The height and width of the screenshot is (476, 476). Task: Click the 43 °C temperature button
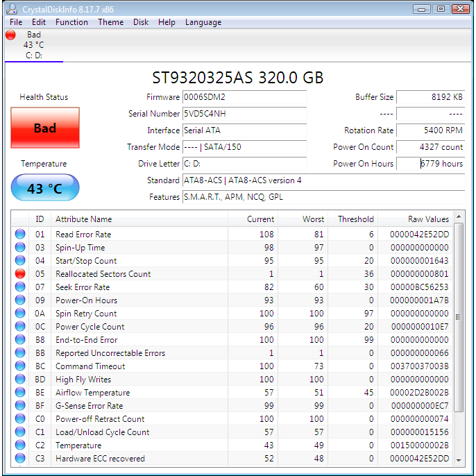[45, 187]
